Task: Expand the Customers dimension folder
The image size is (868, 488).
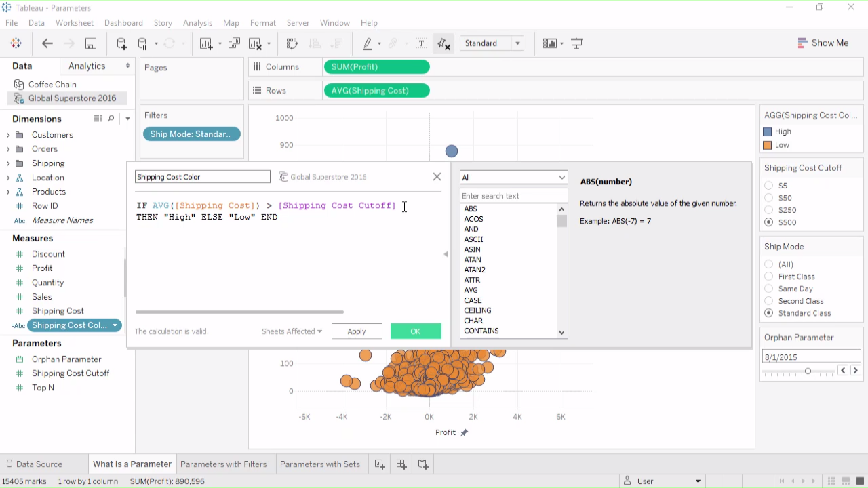Action: pyautogui.click(x=8, y=135)
